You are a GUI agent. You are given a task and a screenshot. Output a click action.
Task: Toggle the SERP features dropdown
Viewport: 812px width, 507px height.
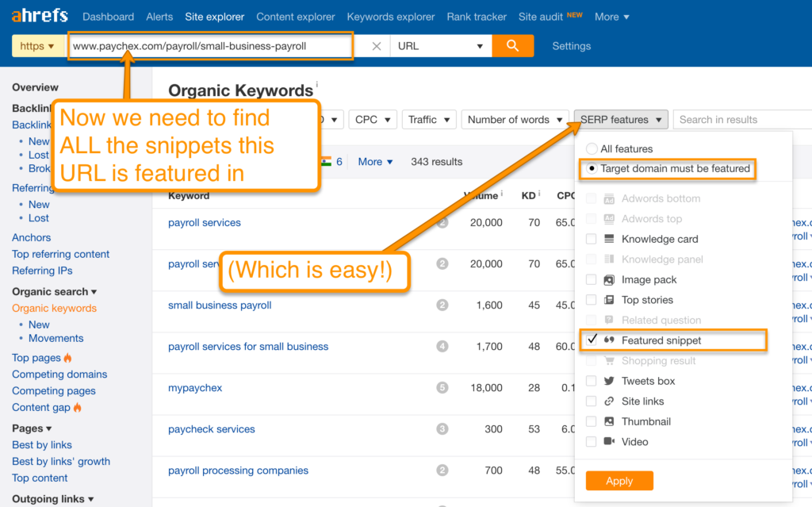click(x=621, y=120)
